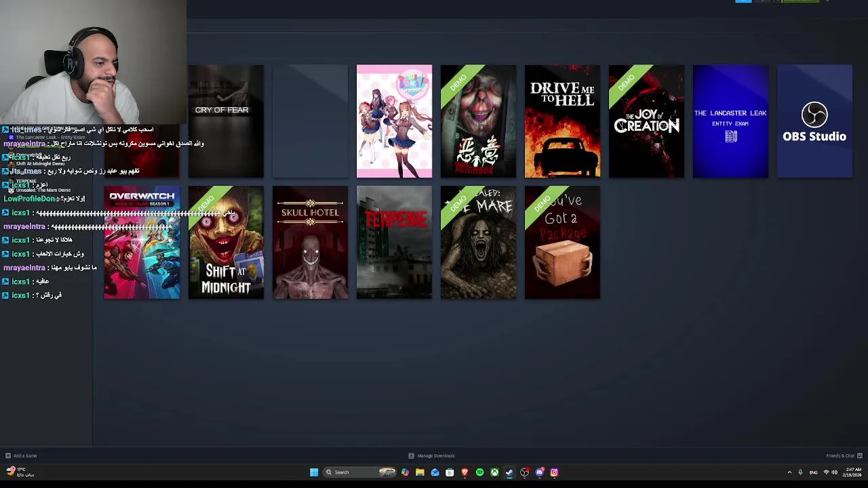Select the Neighbor demo horror face cover

tap(478, 121)
